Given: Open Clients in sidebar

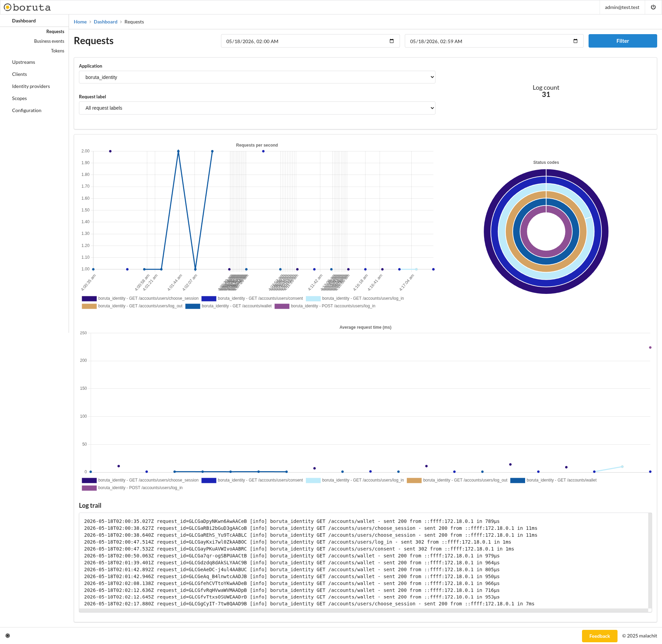Looking at the screenshot, I should coord(19,74).
